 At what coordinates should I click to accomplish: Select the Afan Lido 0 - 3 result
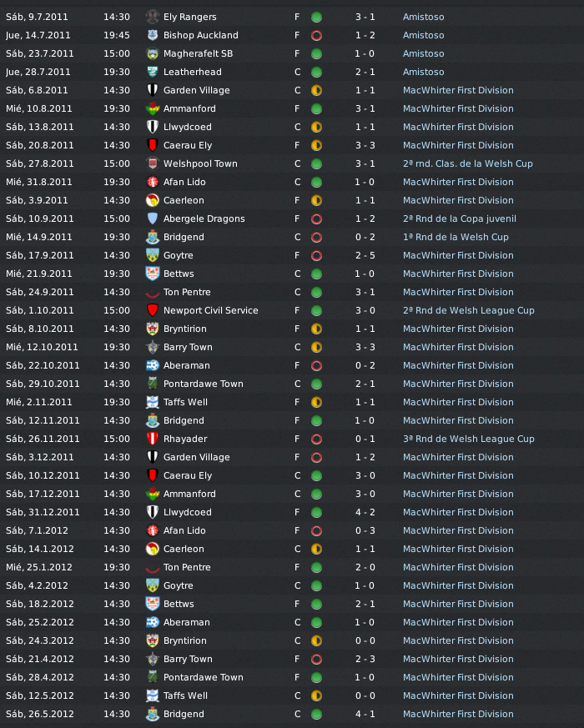365,530
